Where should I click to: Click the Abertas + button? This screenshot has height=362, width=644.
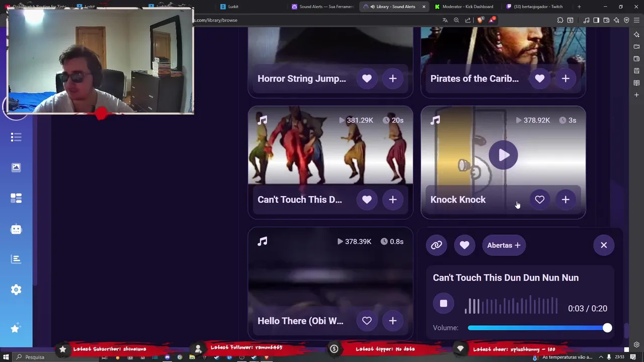point(504,245)
